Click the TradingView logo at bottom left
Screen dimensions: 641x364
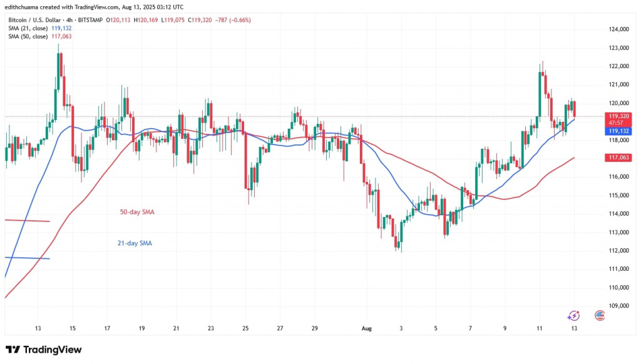pos(44,350)
